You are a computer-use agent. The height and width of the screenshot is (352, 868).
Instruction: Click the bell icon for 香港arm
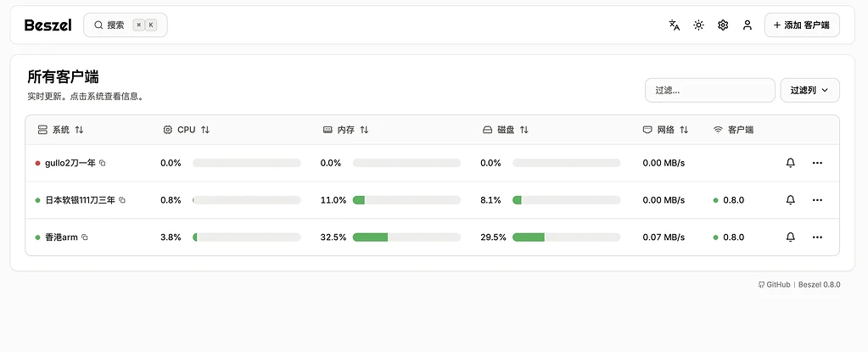[x=791, y=237]
